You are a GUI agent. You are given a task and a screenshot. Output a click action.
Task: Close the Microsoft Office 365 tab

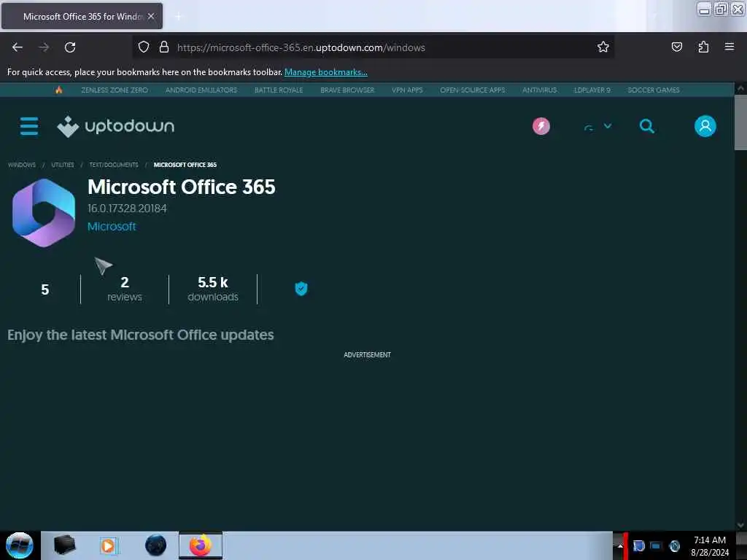point(151,16)
